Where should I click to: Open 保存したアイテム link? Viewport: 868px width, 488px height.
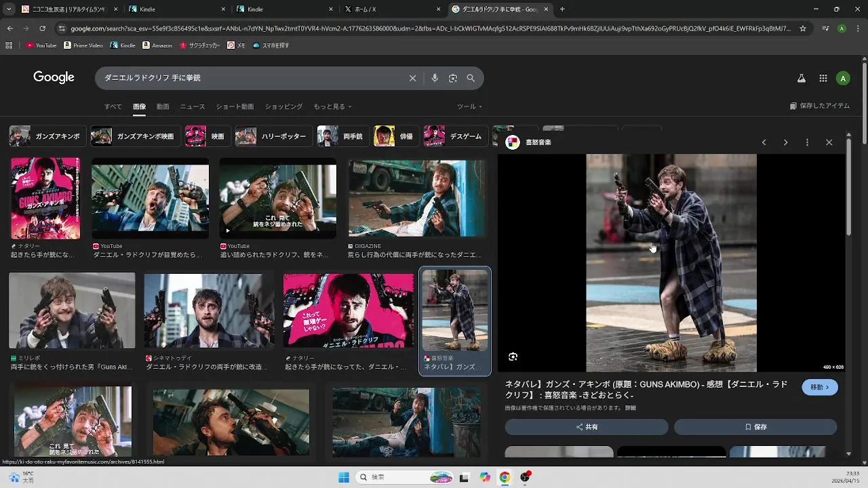point(820,106)
